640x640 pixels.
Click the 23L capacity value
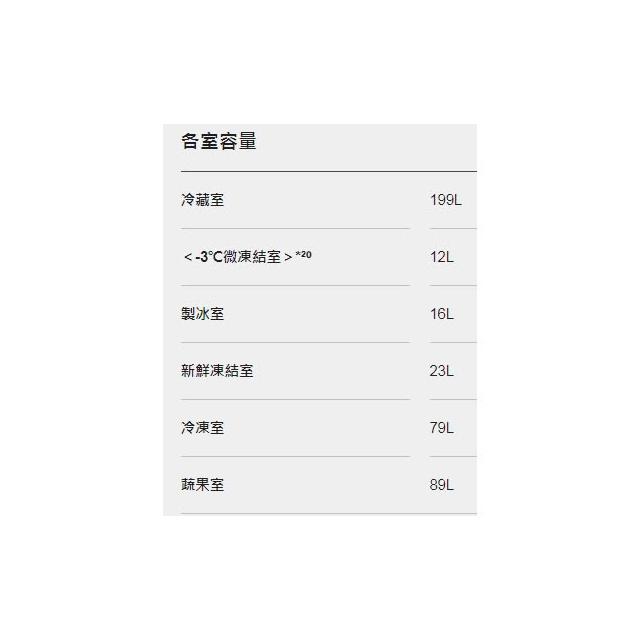pyautogui.click(x=442, y=371)
